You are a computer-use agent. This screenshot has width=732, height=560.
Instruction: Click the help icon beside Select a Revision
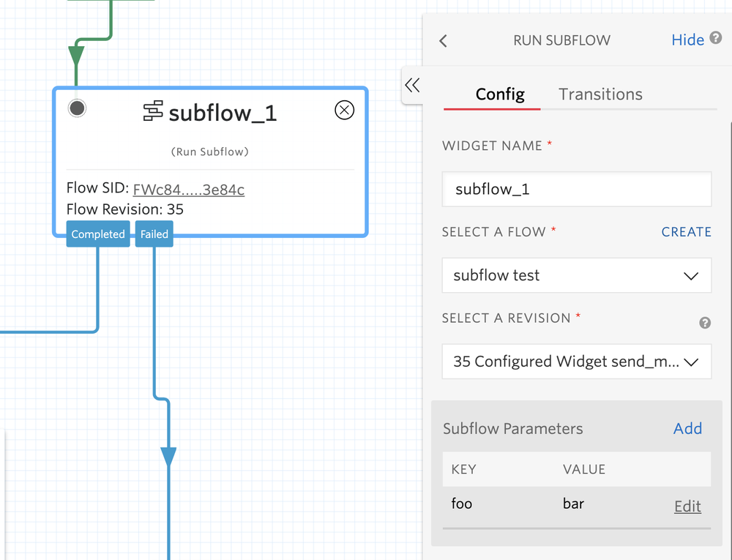pos(705,323)
